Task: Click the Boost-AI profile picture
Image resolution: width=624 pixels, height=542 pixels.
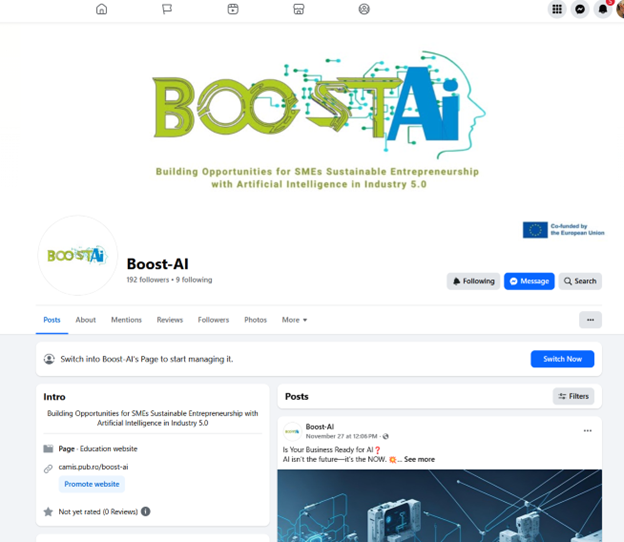Action: 77,256
